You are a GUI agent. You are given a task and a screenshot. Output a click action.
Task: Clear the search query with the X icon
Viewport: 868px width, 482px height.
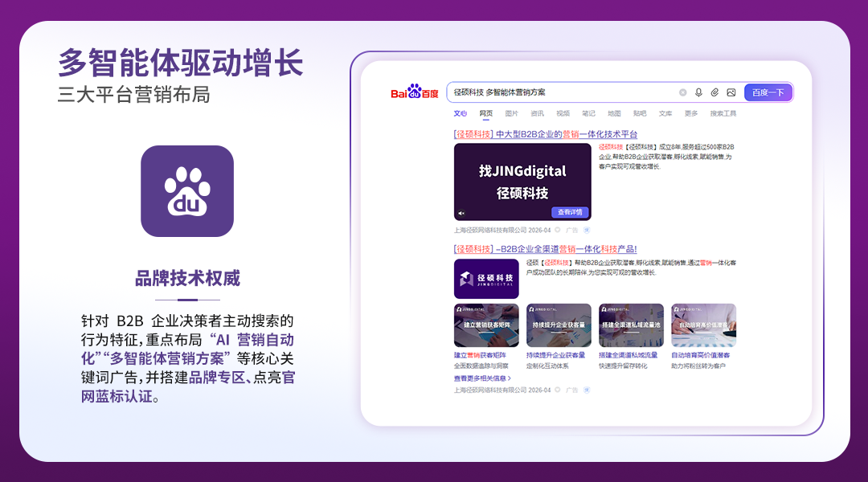[682, 92]
